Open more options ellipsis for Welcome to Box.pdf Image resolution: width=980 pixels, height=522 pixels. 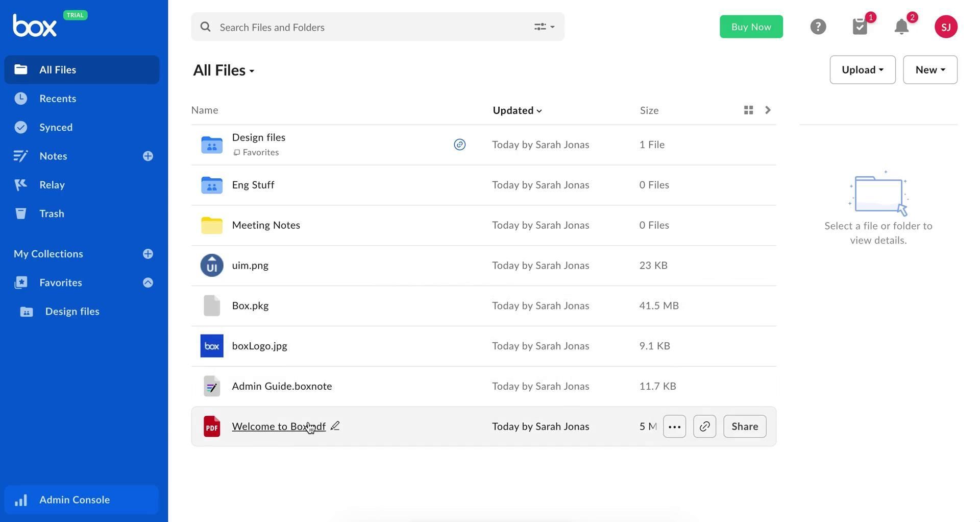(x=674, y=426)
